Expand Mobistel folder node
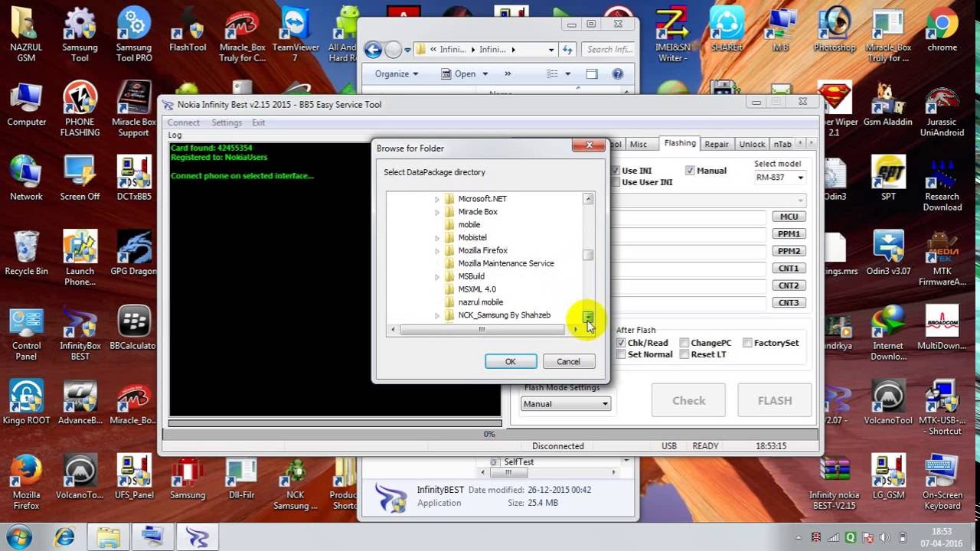The width and height of the screenshot is (980, 551). click(437, 238)
